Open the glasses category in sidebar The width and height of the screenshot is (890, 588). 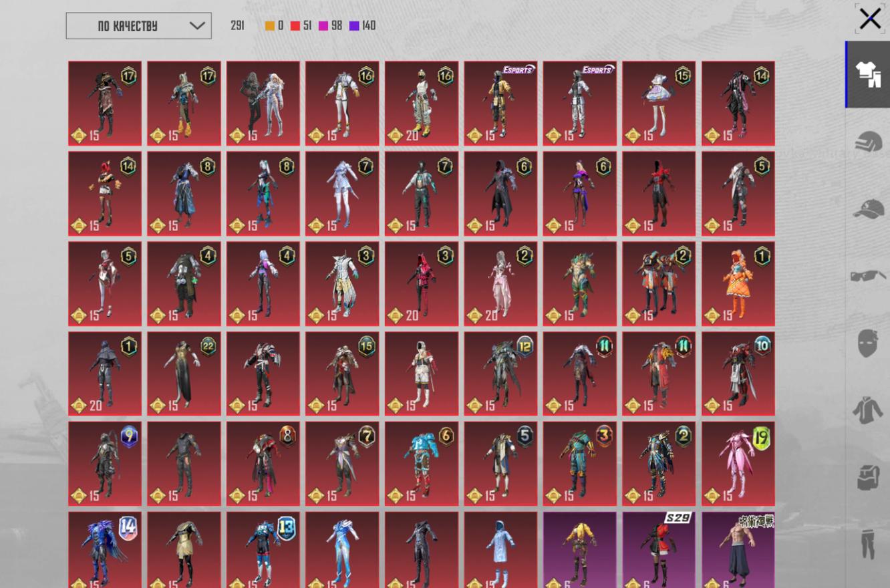(867, 275)
